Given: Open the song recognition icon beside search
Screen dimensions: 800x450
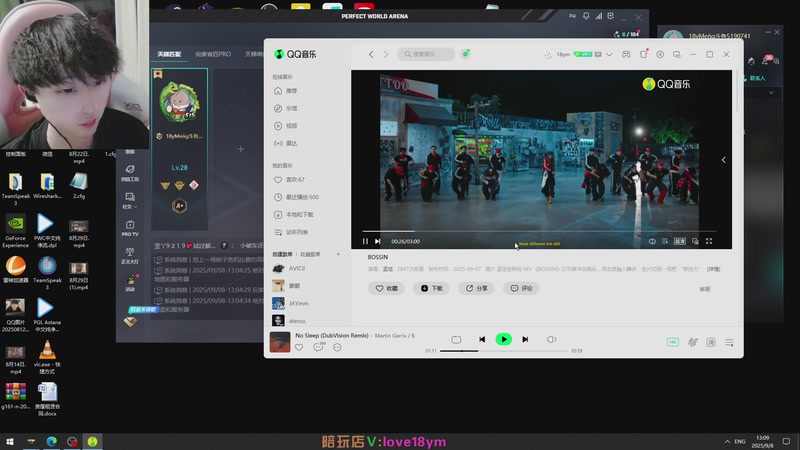Looking at the screenshot, I should point(465,54).
